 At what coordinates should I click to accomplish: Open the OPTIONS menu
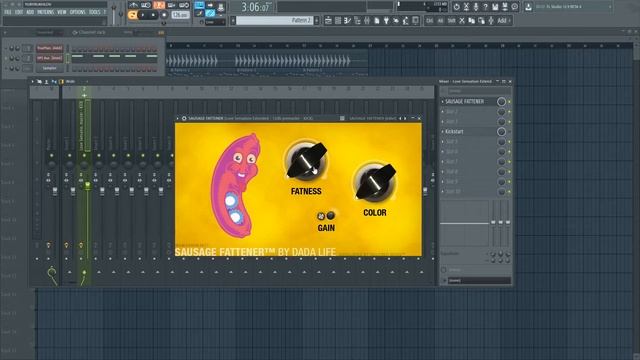[78, 12]
